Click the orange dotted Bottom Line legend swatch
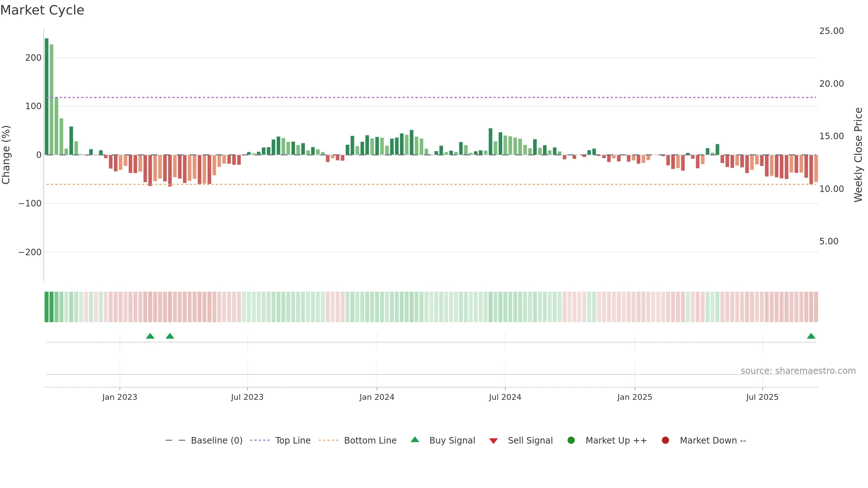868x488 pixels. pos(328,440)
